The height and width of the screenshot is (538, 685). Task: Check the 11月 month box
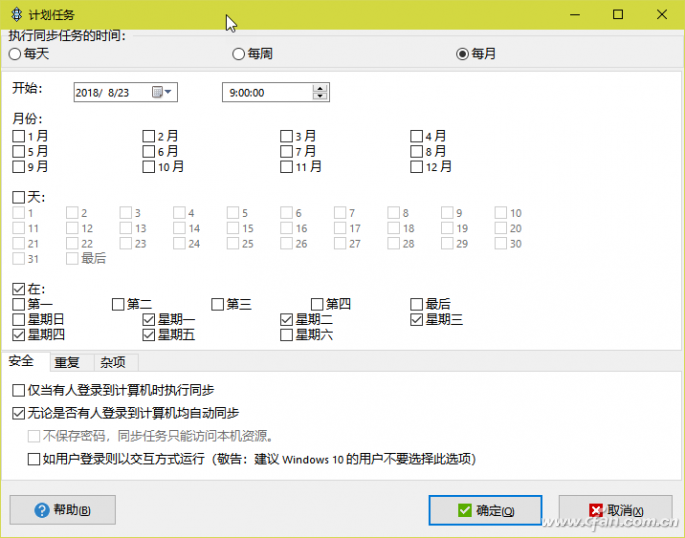point(286,167)
